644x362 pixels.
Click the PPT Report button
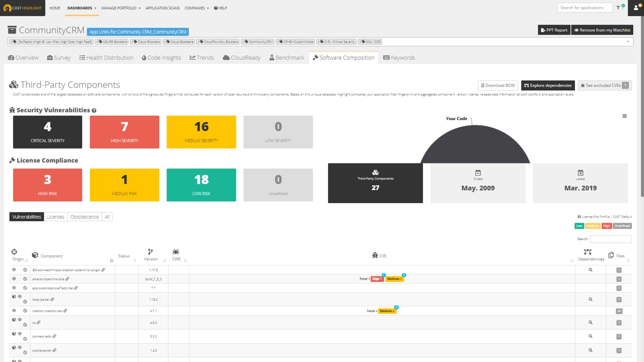point(554,30)
